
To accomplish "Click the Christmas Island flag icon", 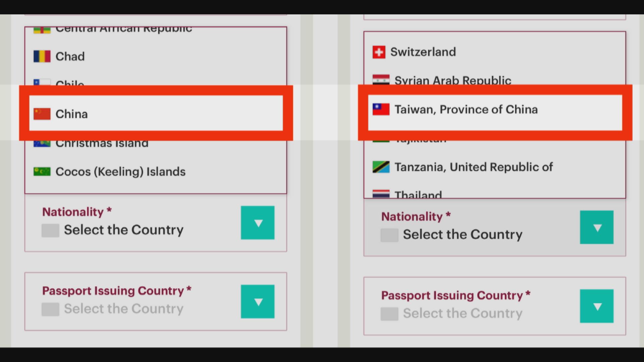I will pos(42,143).
